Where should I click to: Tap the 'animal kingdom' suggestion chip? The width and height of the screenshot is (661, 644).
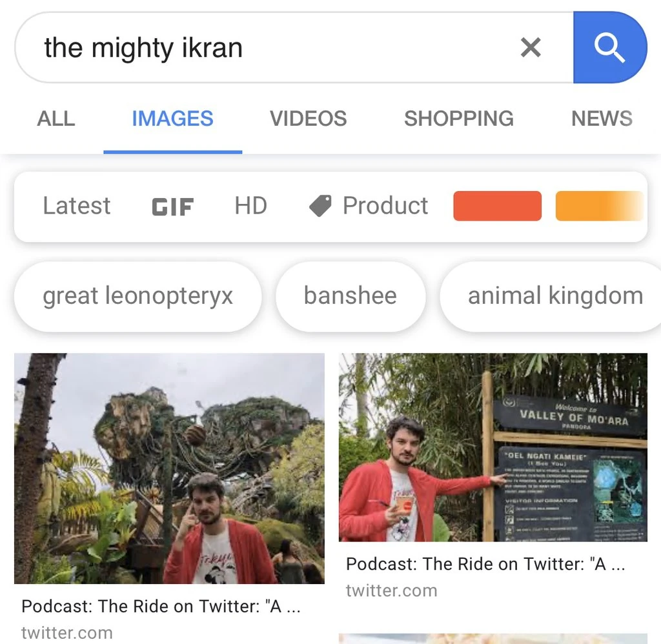tap(551, 296)
